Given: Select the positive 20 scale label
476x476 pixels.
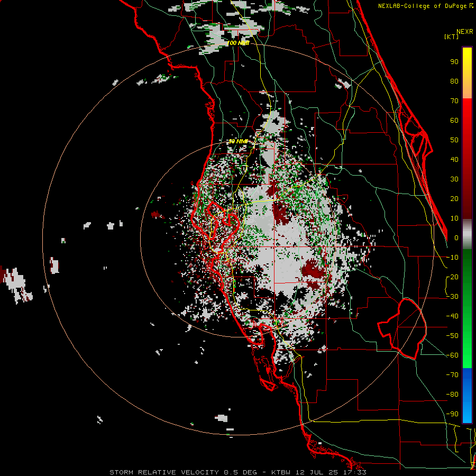Looking at the screenshot, I should point(454,199).
